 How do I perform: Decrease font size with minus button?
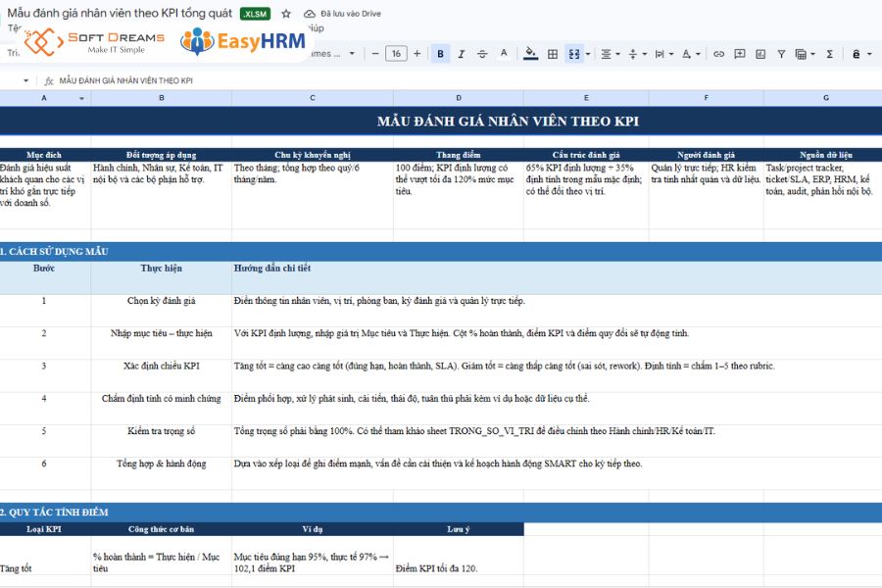(x=375, y=54)
